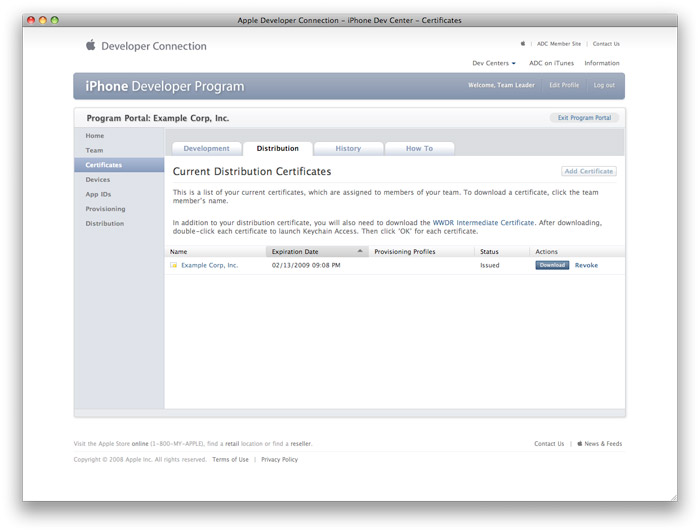Open the Dev Centers dropdown menu

pyautogui.click(x=494, y=63)
